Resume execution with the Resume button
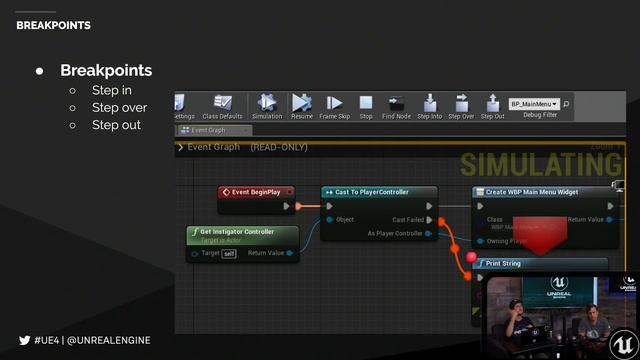This screenshot has height=360, width=640. pyautogui.click(x=302, y=107)
